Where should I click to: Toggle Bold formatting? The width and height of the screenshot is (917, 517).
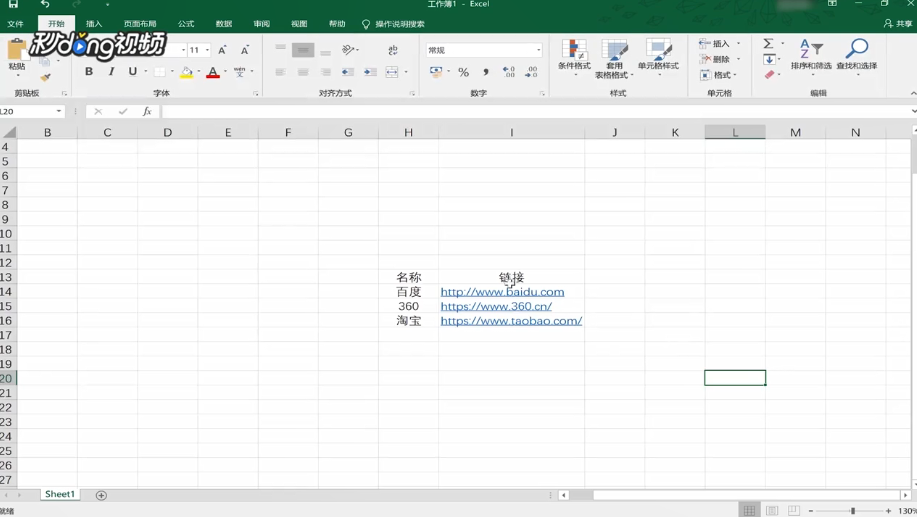89,71
